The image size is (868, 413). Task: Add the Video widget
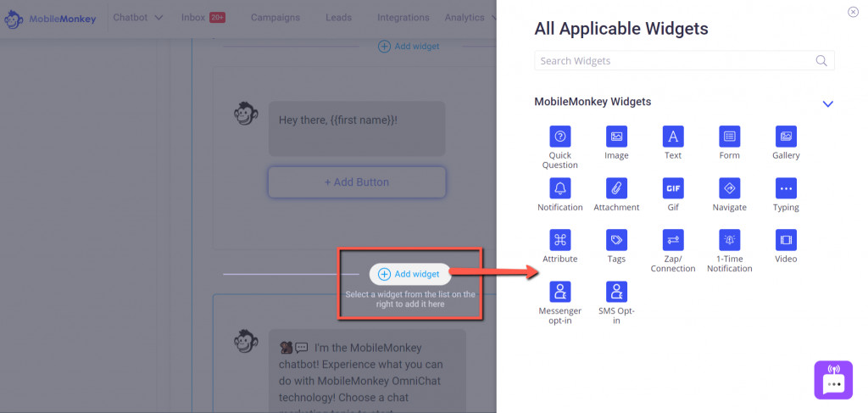786,240
